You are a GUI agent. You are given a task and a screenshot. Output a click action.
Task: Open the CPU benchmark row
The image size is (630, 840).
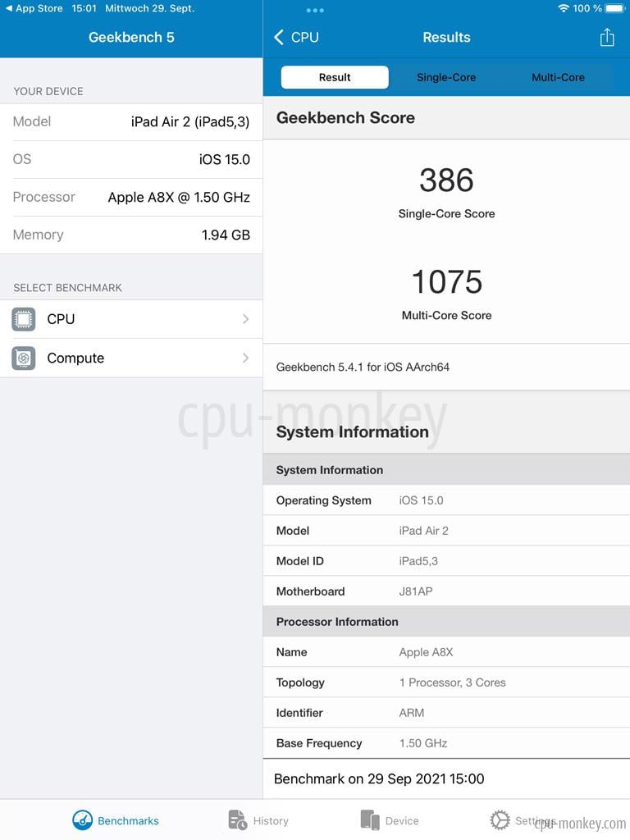point(131,319)
